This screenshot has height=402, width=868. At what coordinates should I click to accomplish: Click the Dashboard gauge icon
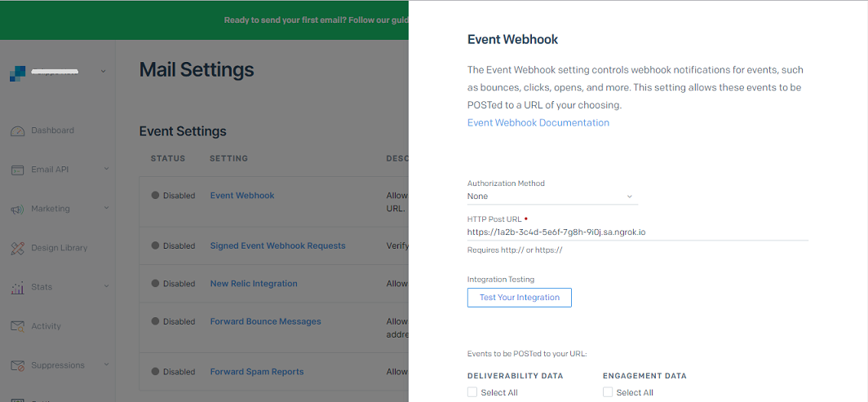click(x=18, y=131)
